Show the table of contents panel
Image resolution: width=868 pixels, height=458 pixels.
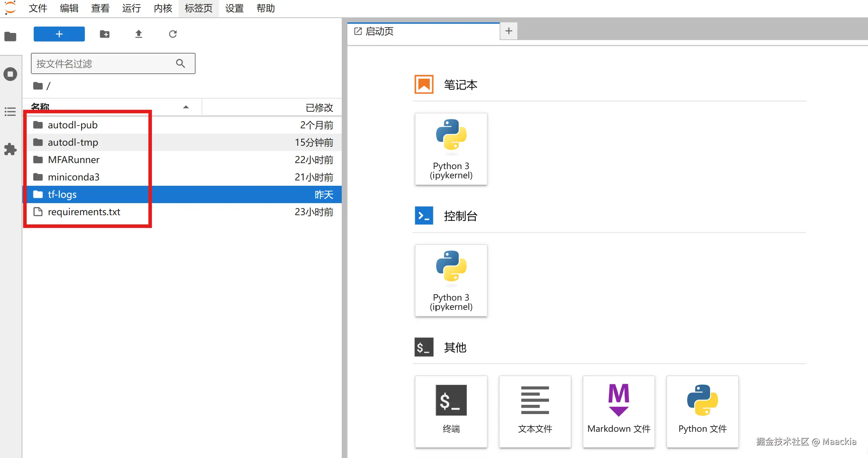point(10,112)
